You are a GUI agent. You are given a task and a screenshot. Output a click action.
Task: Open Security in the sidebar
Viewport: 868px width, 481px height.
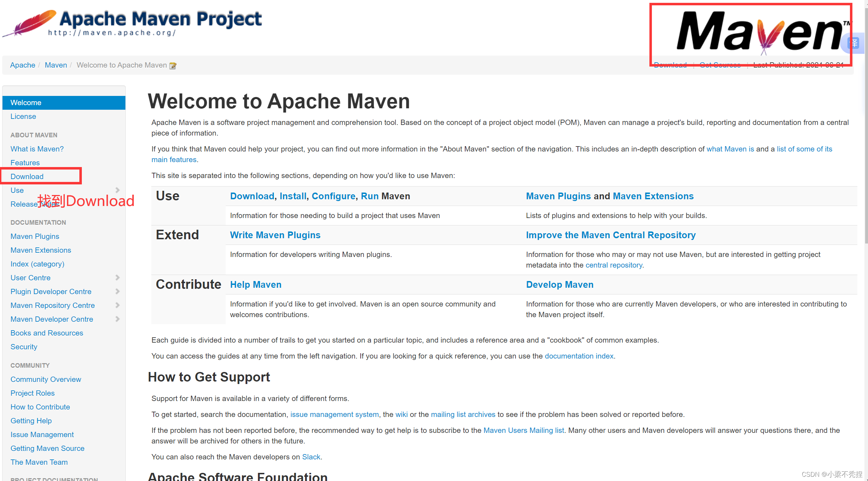[24, 347]
